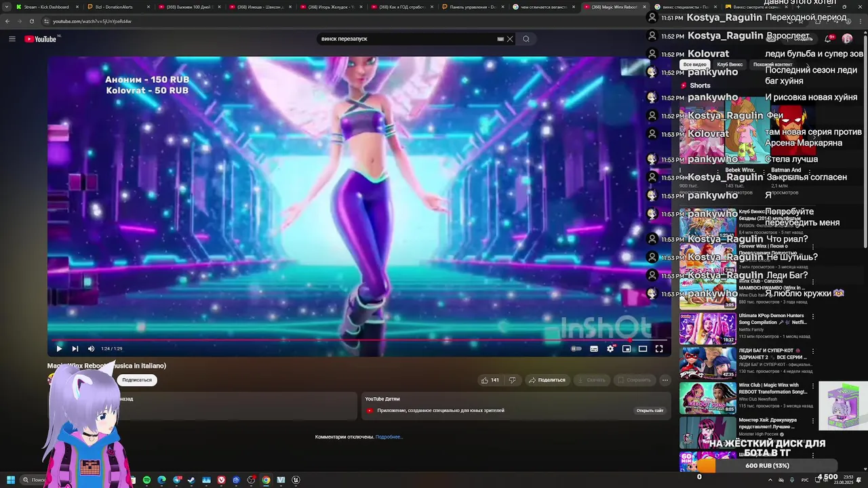Go back in browser
The image size is (868, 488).
(x=7, y=21)
